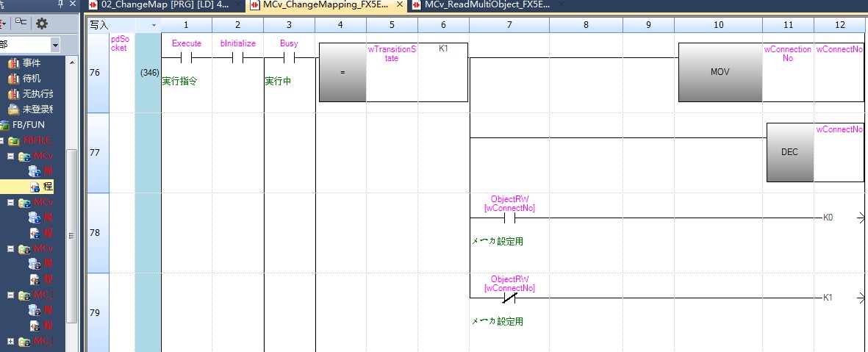Click the normally-closed ObjectRW contact in row 79
The width and height of the screenshot is (868, 352).
pyautogui.click(x=509, y=298)
